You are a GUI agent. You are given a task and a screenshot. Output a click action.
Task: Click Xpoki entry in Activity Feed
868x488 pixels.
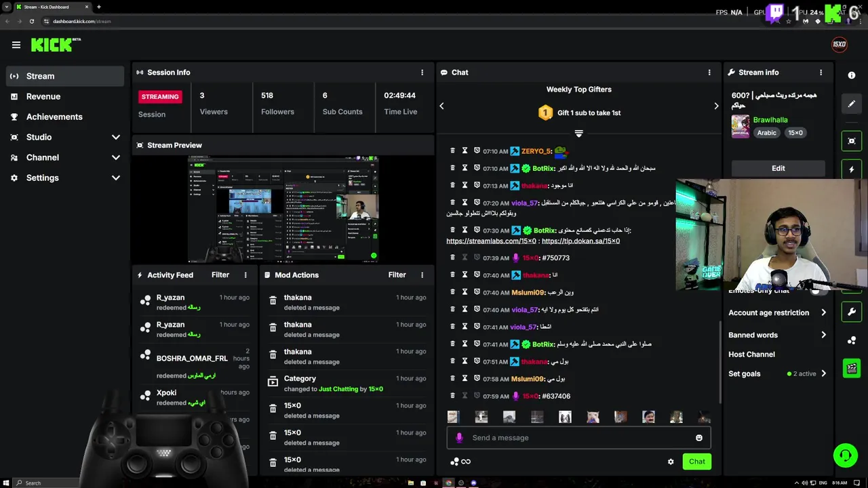pos(166,392)
